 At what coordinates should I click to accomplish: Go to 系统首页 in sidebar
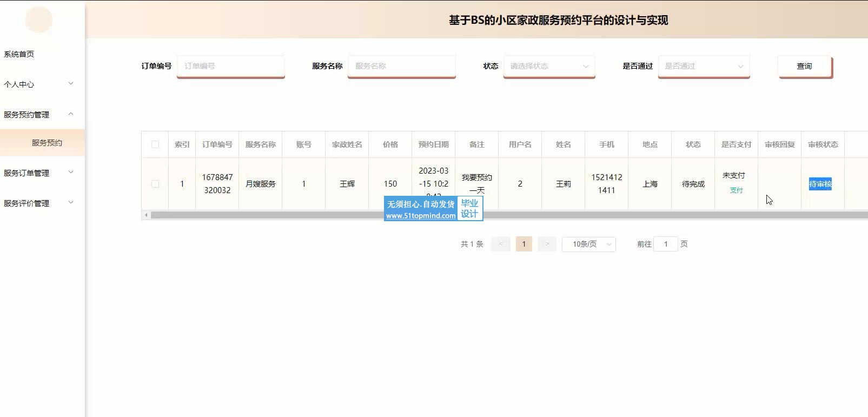(19, 54)
